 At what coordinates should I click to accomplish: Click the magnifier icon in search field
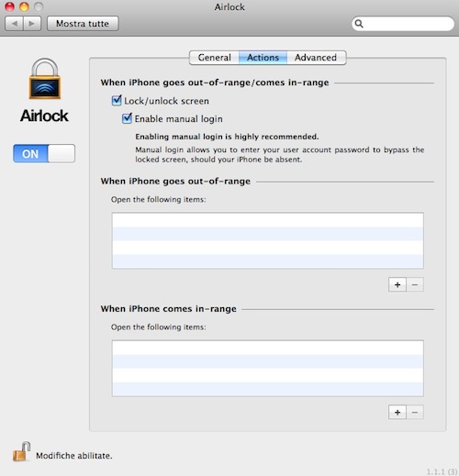[359, 24]
